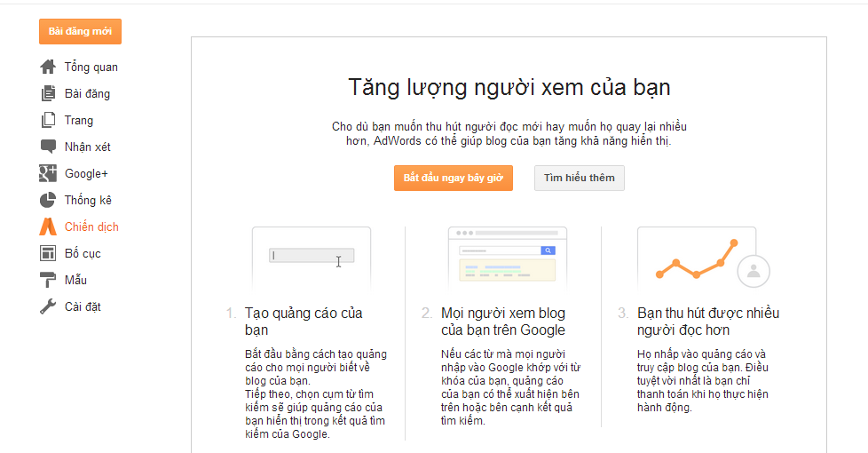This screenshot has height=453, width=868.
Task: Click the Tìm hiểu thêm button
Action: (x=579, y=178)
